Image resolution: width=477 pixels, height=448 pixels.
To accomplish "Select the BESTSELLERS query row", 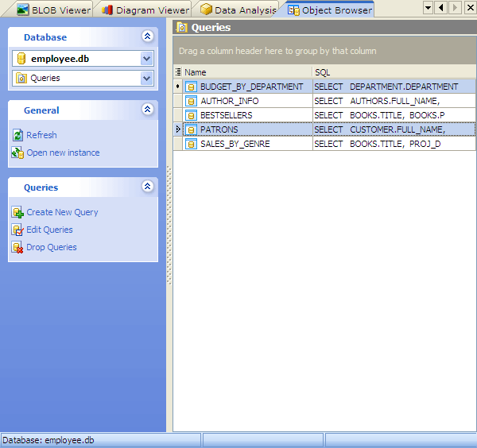I will (x=324, y=115).
